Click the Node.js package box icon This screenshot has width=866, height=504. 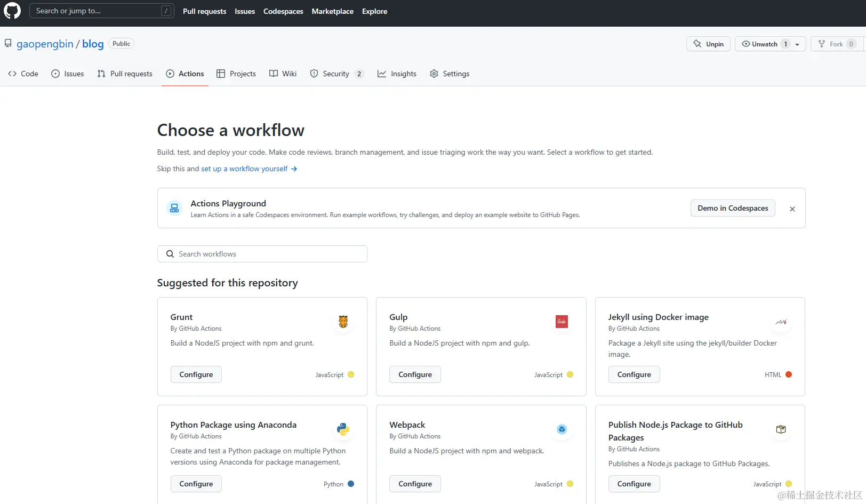coord(781,429)
